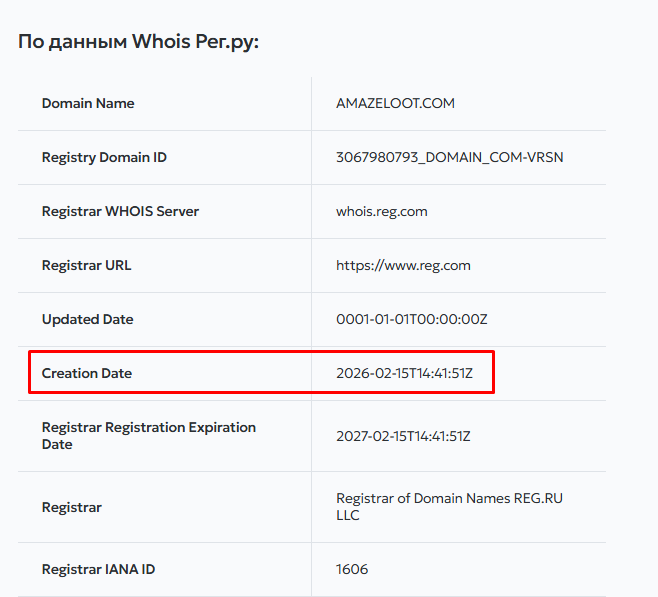Screen dimensions: 658x597
Task: Click the expiration date value 2027-02-15T14:41:51Z
Action: [403, 436]
